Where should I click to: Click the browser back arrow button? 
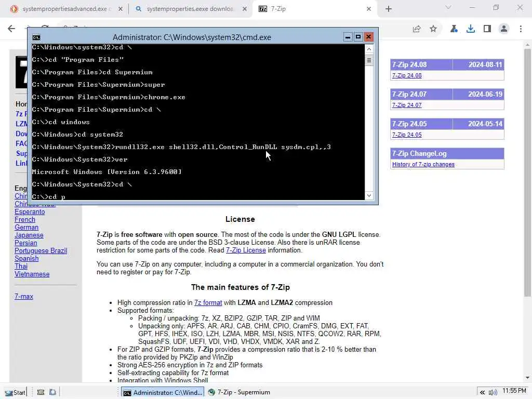[x=11, y=29]
